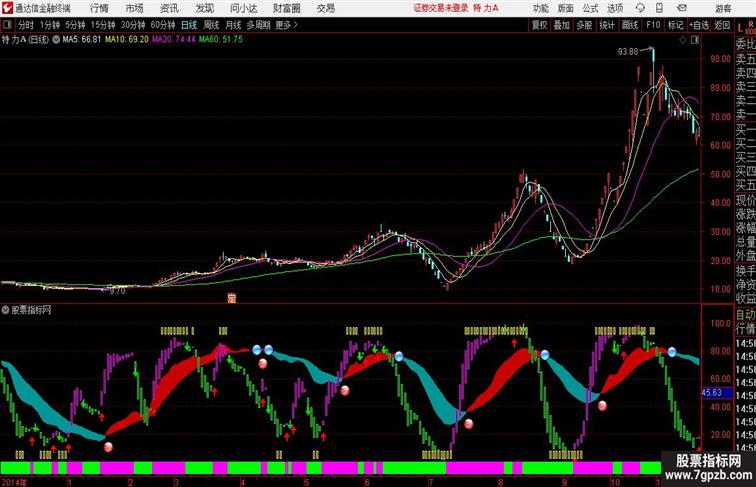Open the 版面 menu
Image resolution: width=756 pixels, height=487 pixels.
(x=566, y=8)
